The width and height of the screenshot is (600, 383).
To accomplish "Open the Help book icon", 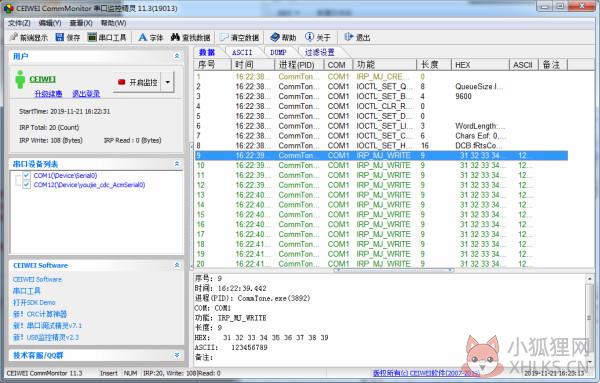I will click(275, 37).
